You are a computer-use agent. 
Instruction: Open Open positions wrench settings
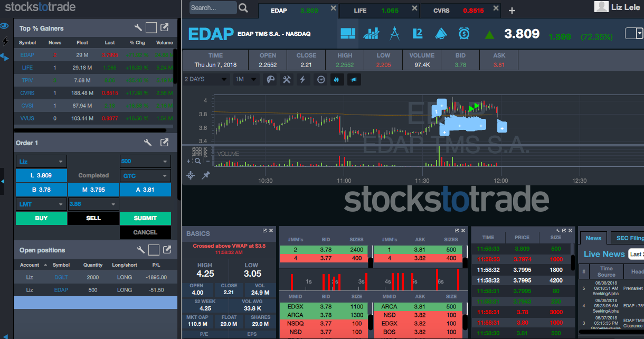pos(141,250)
